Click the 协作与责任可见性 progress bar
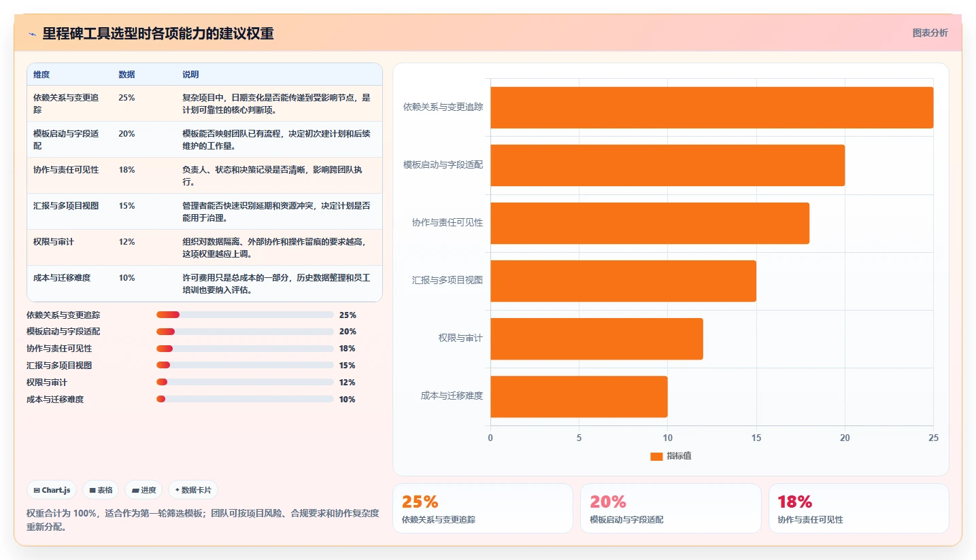Screen dimensions: 976x560 [x=245, y=349]
